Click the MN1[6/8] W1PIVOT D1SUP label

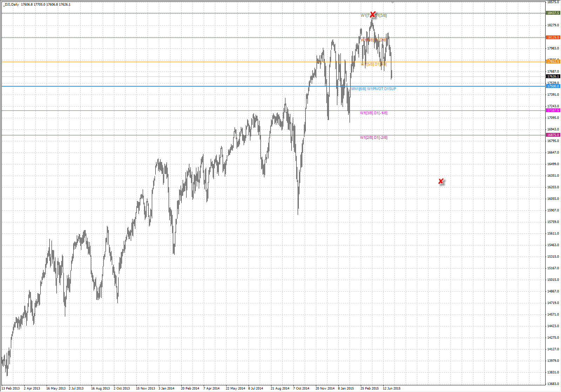point(373,89)
